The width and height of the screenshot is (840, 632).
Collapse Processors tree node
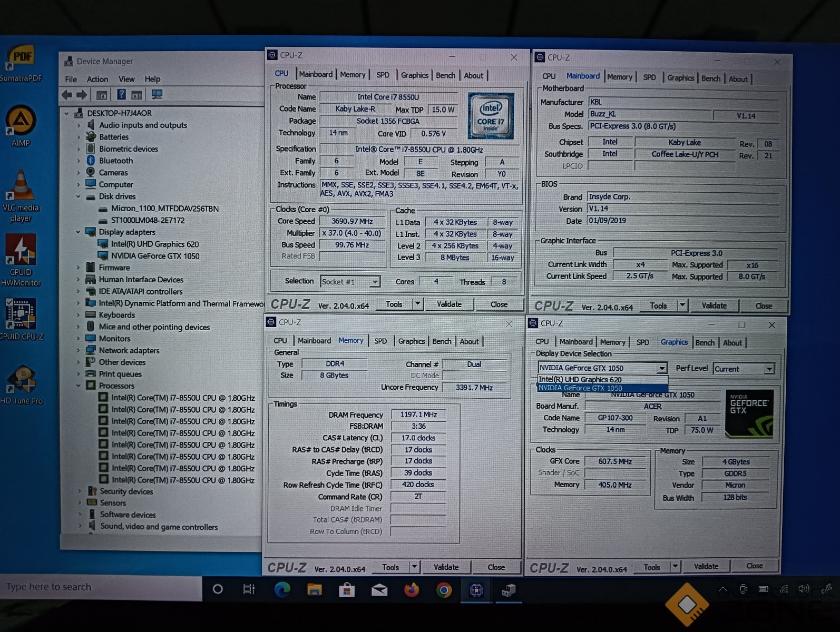[x=79, y=386]
